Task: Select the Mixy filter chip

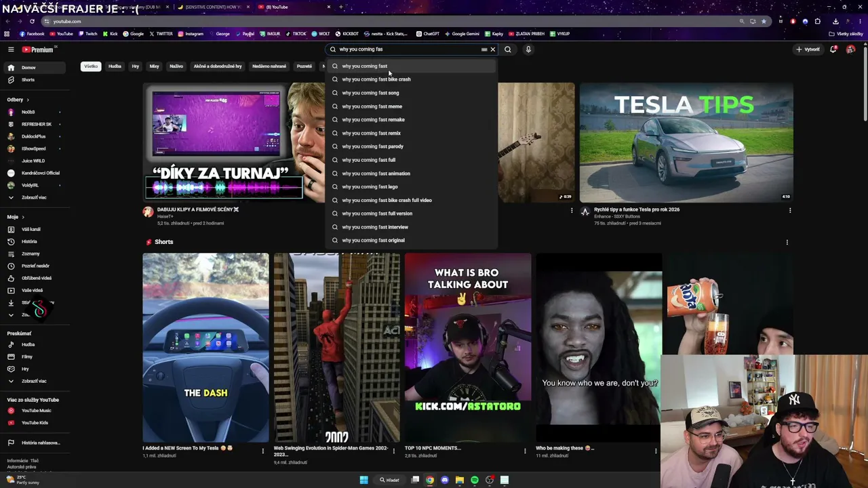Action: click(154, 66)
